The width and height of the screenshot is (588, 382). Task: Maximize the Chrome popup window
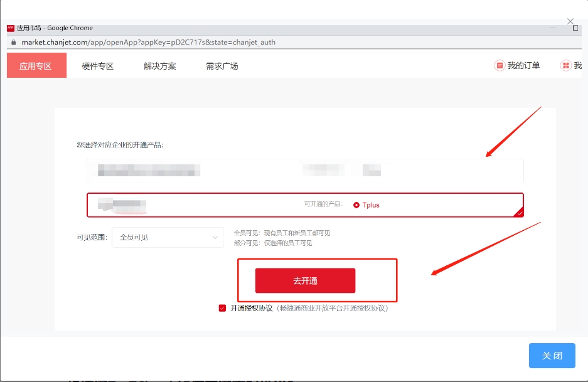point(575,28)
